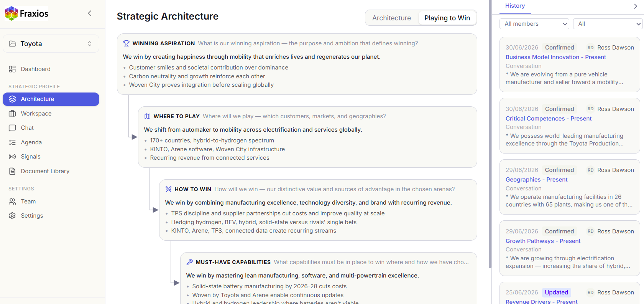Click RD avatar on Geographies card
The width and height of the screenshot is (644, 304).
(x=590, y=170)
